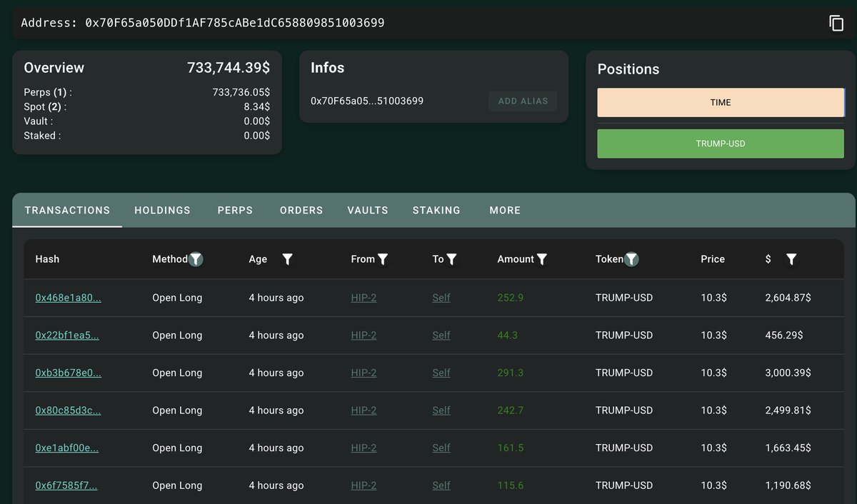857x504 pixels.
Task: Click the amount 291.3
Action: pyautogui.click(x=511, y=373)
